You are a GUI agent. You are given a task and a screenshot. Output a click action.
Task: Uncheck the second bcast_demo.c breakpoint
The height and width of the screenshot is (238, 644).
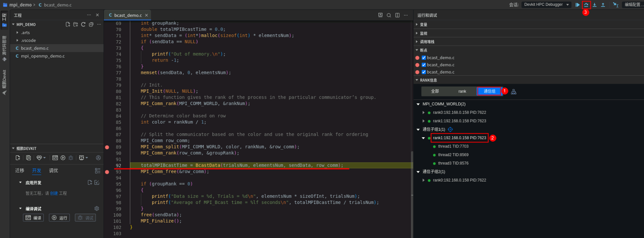424,65
